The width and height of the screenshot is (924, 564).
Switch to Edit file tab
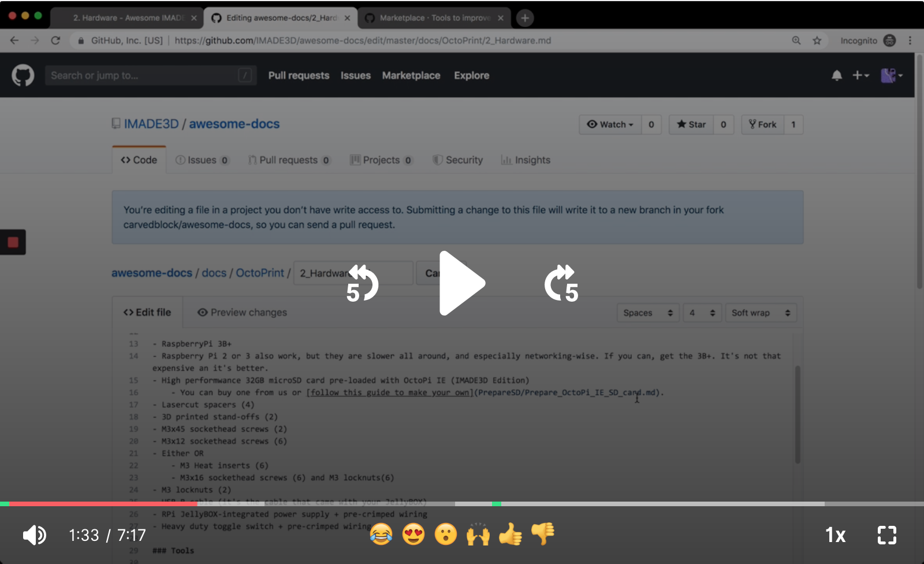coord(147,313)
